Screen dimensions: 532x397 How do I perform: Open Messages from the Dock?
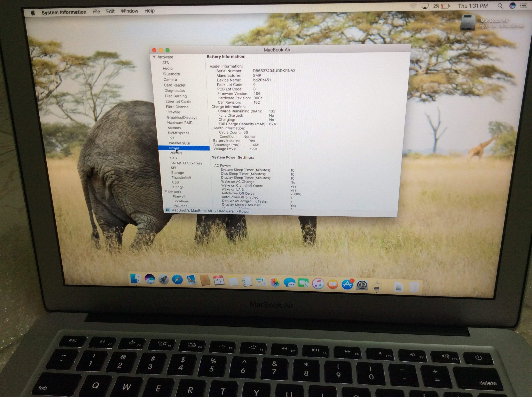tap(289, 283)
